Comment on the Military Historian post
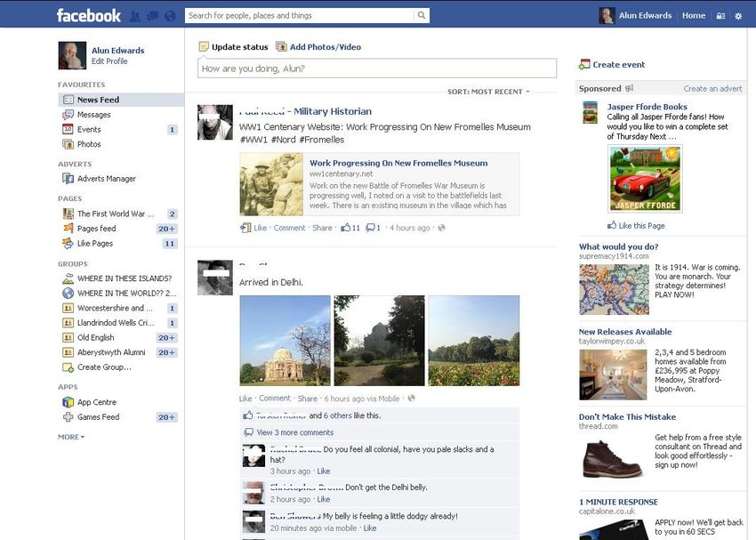 (289, 228)
